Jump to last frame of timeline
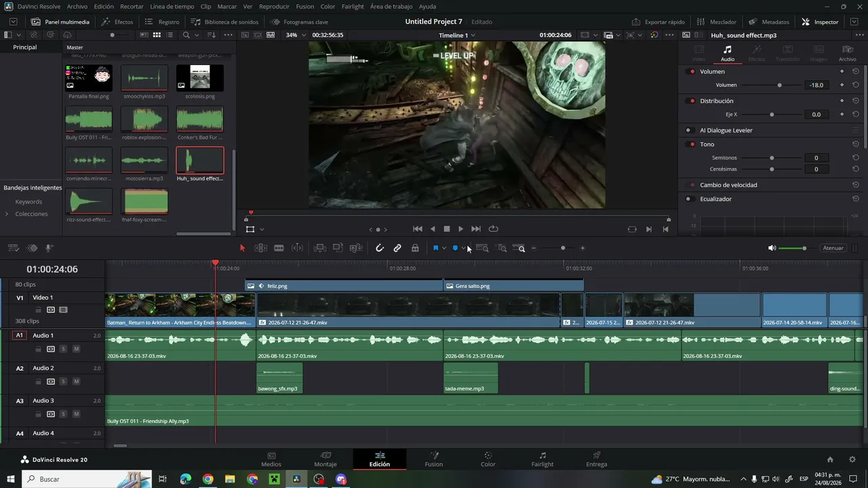 tap(476, 229)
